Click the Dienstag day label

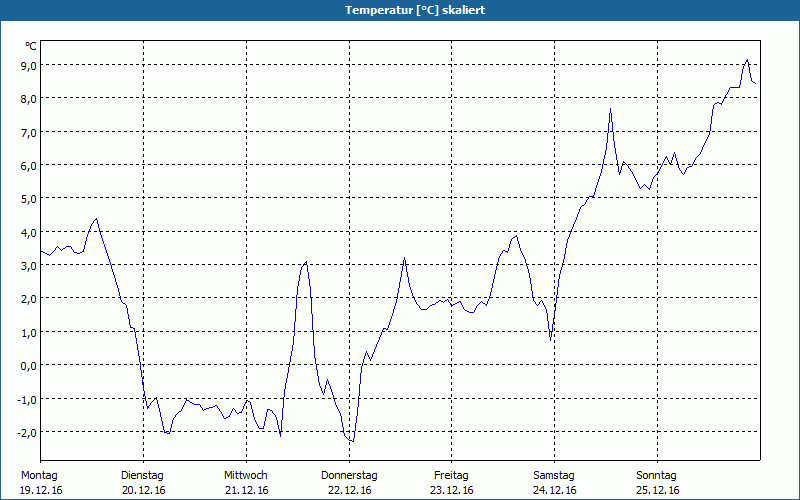point(142,476)
